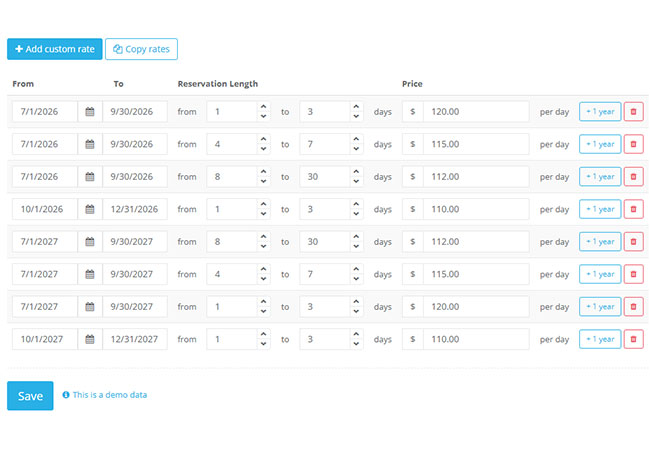
Task: Open calendar for 7/1/2027 row priced 115.00
Action: point(90,274)
